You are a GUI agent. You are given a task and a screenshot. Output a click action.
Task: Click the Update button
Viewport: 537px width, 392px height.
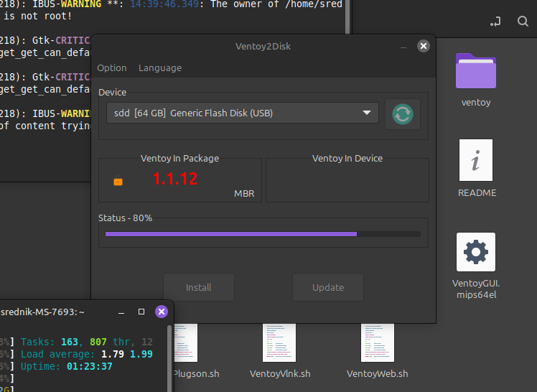click(x=328, y=287)
